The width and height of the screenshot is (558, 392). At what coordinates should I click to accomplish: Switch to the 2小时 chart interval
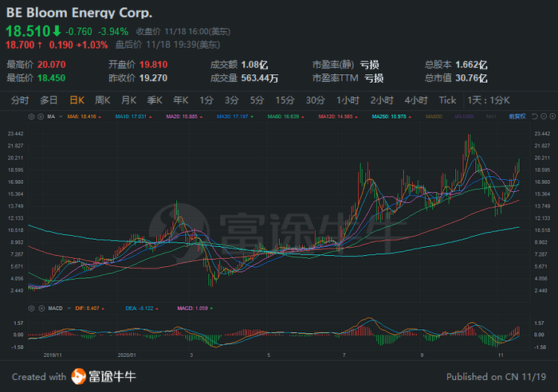[382, 100]
